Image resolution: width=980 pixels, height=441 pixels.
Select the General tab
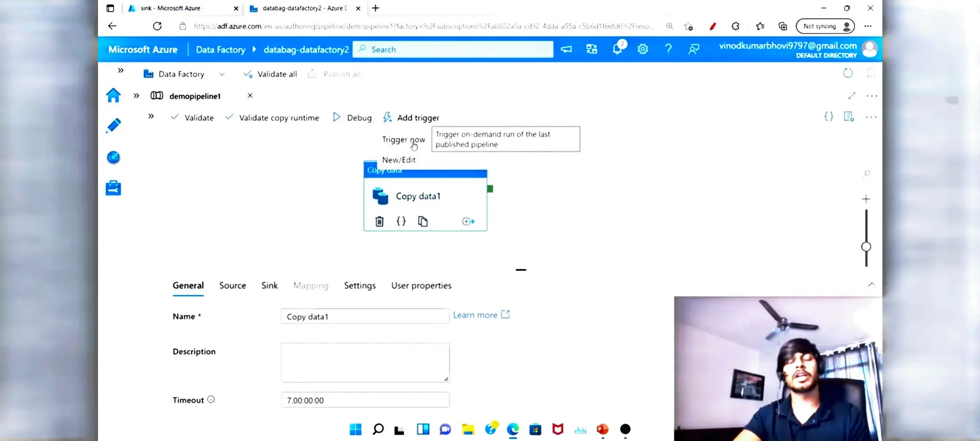coord(188,286)
